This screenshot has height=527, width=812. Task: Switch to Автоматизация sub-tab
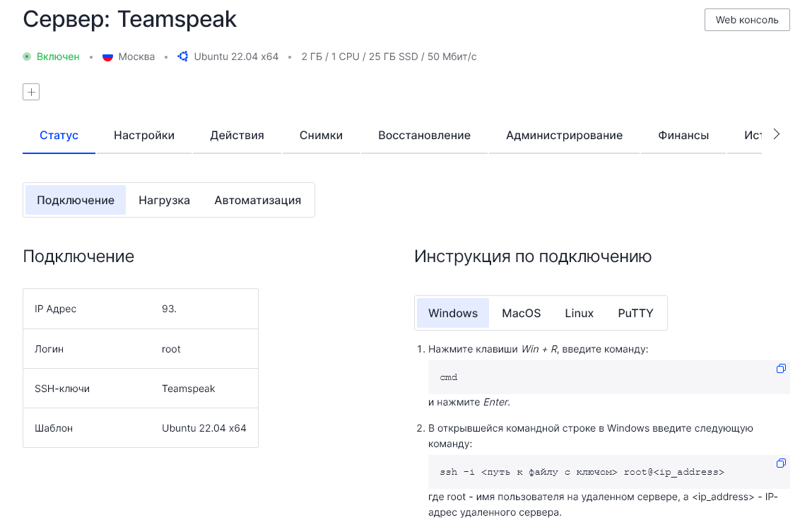tap(257, 200)
